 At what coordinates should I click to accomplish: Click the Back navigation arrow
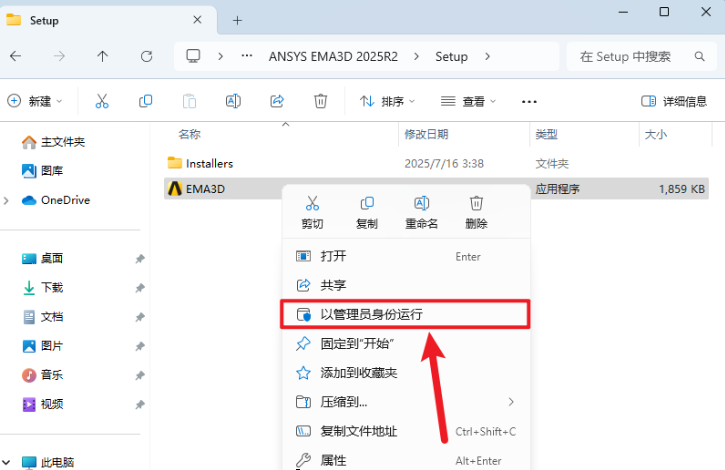tap(16, 56)
